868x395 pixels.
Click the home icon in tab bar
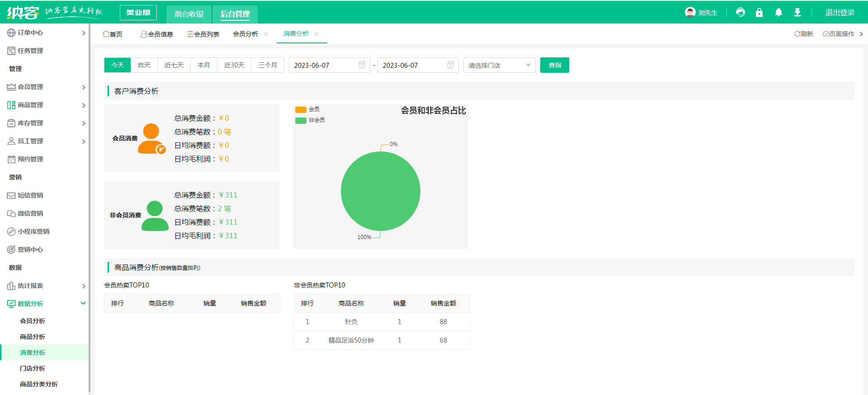[106, 34]
